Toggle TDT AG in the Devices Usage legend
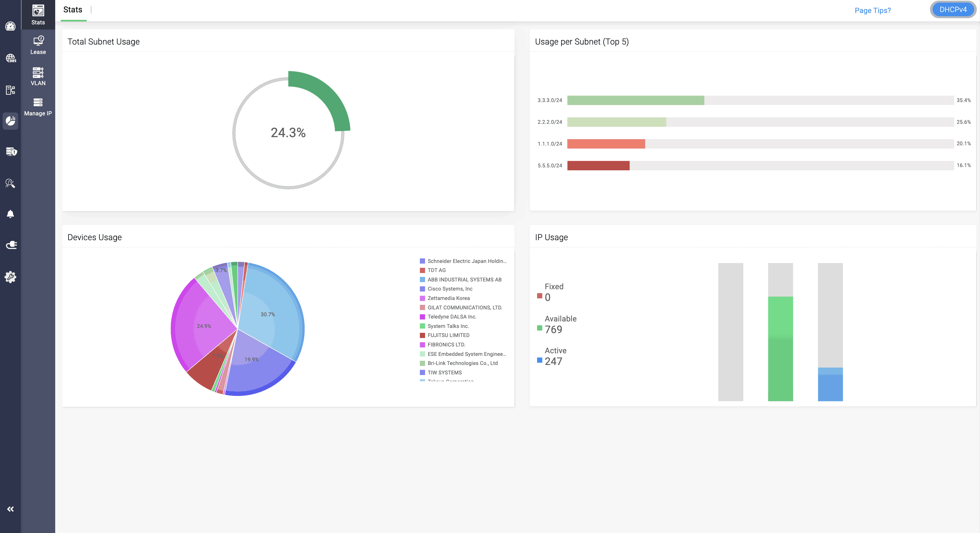 [x=436, y=270]
